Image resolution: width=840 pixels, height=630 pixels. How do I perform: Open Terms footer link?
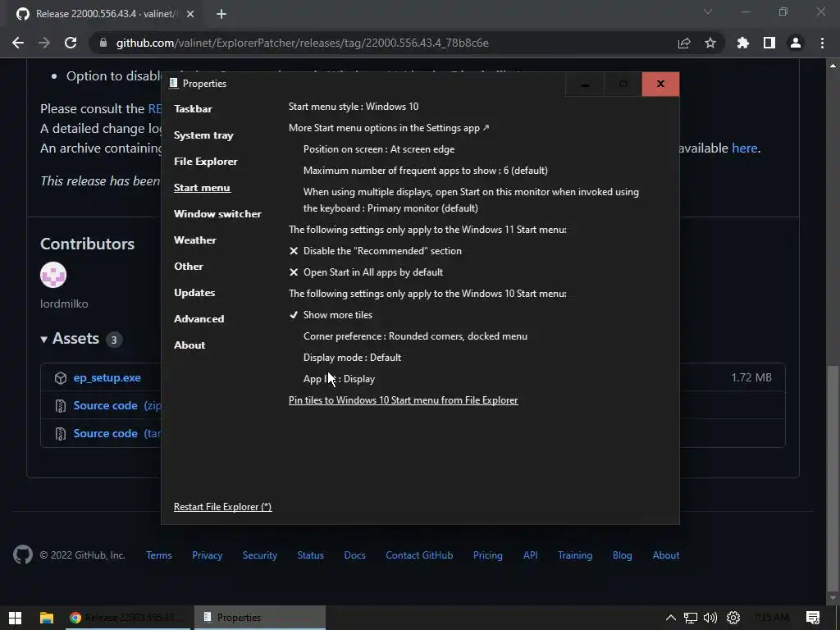(x=159, y=555)
